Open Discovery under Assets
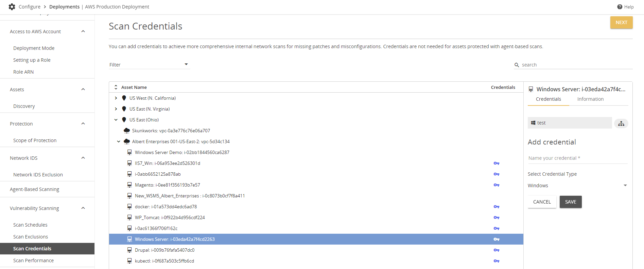 pyautogui.click(x=24, y=106)
